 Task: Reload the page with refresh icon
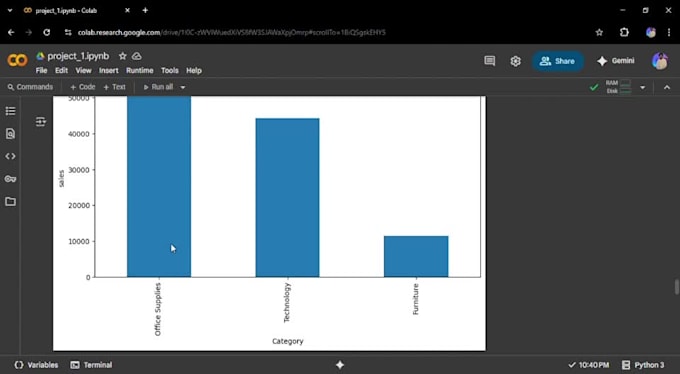46,33
